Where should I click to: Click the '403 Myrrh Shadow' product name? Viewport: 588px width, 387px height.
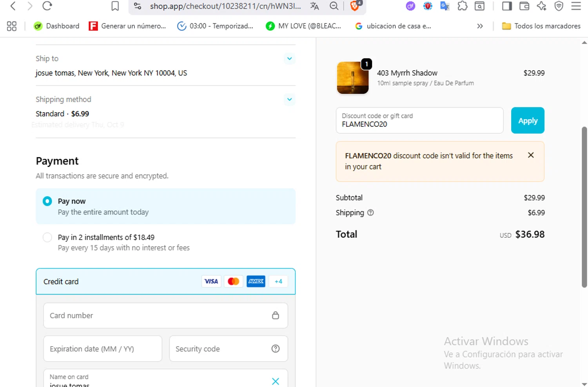[407, 73]
